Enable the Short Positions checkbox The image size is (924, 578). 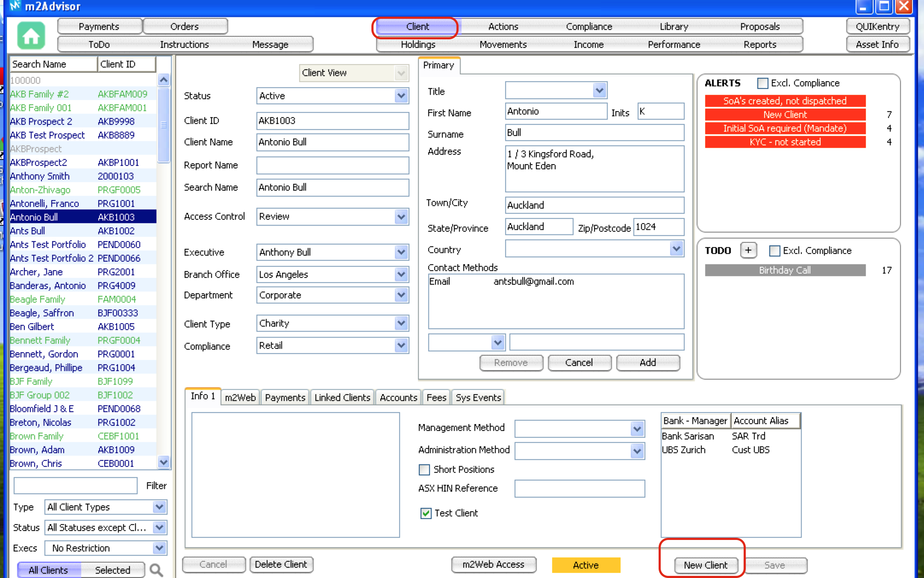point(424,469)
